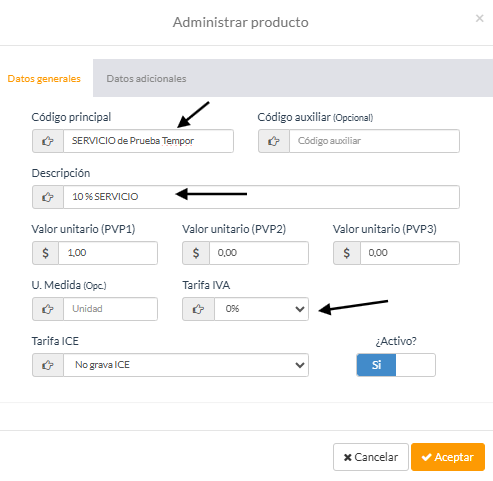Click the Aceptar button
Screen dimensions: 493x481
point(448,457)
